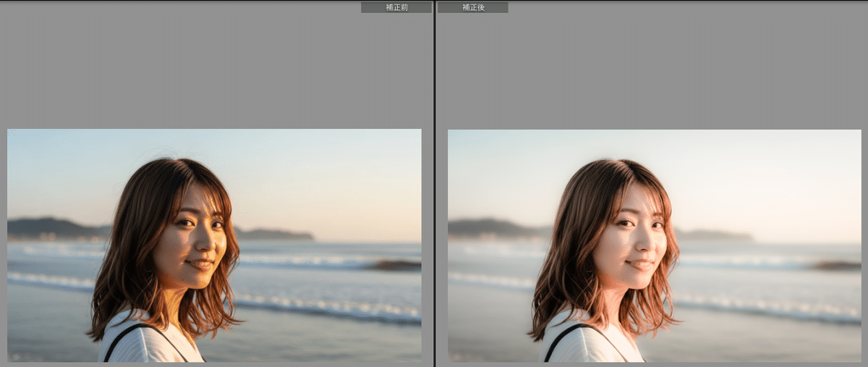Screen dimensions: 868x367
Task: Click the distant headland in the before photo
Action: coord(51,227)
